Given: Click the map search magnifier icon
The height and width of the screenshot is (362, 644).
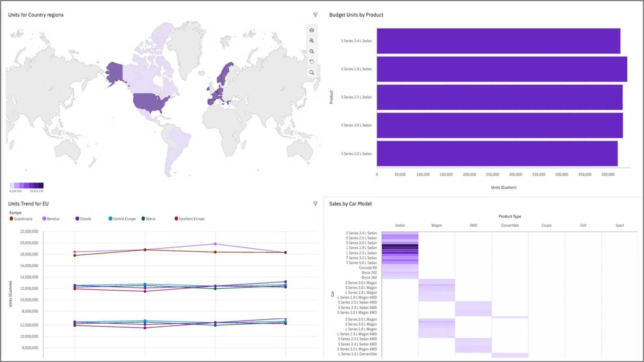Looking at the screenshot, I should pyautogui.click(x=312, y=73).
